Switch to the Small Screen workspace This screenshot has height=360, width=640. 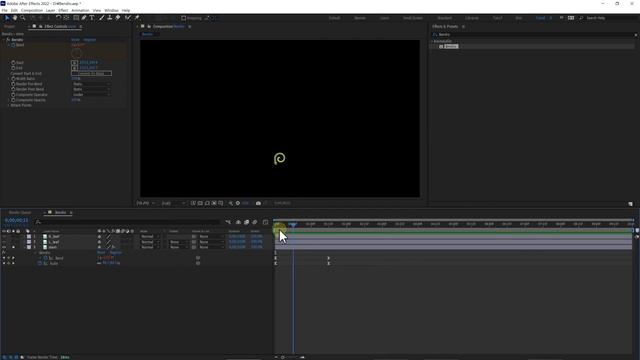tap(413, 18)
